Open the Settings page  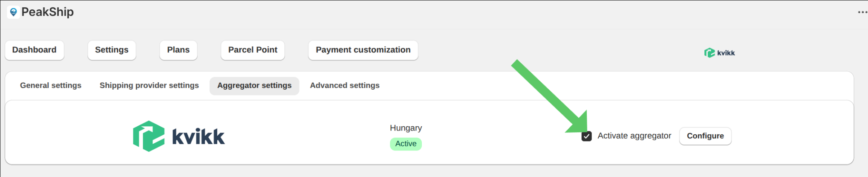(x=112, y=50)
